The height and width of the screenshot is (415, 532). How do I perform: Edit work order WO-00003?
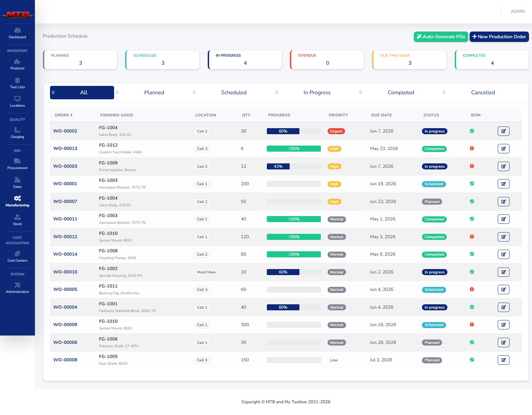coord(503,166)
